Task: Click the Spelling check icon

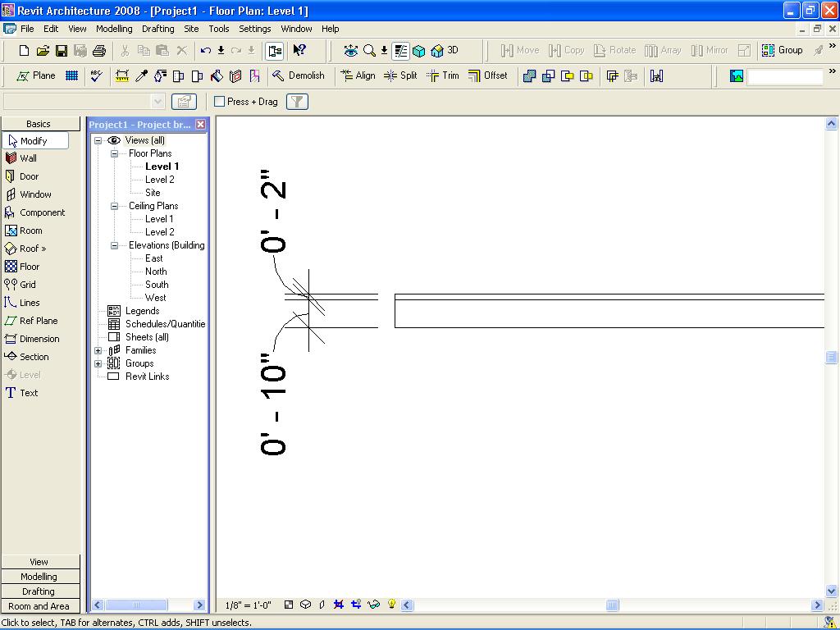Action: tap(97, 75)
